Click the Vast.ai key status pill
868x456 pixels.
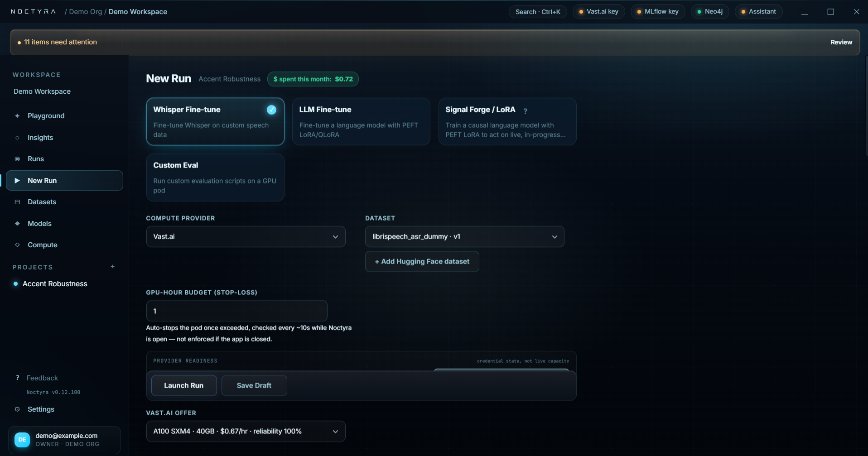point(598,12)
